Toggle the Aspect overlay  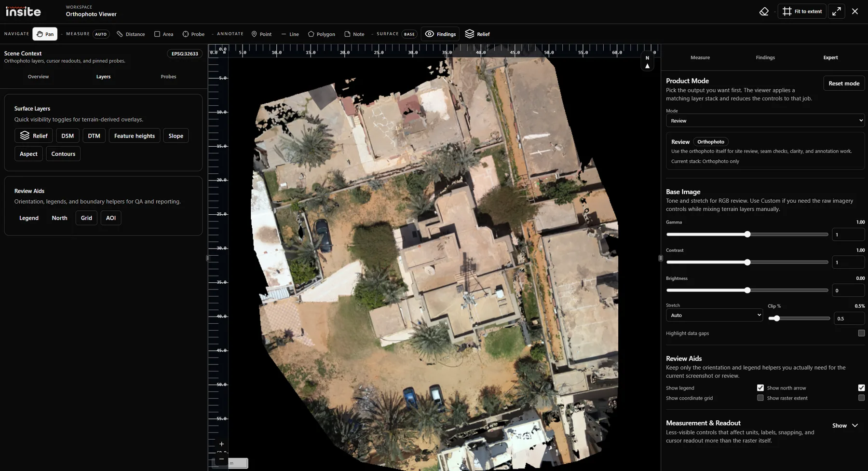point(28,154)
